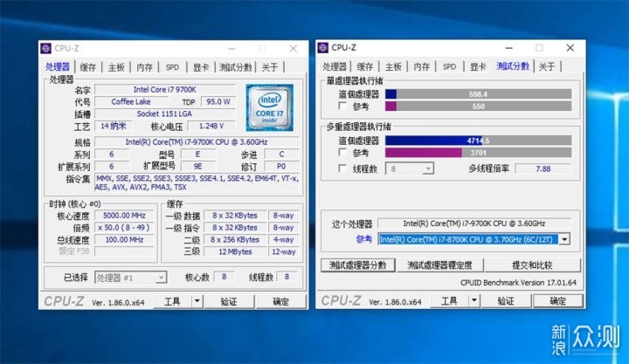
Task: Open 关于 tab in left window
Action: click(270, 67)
